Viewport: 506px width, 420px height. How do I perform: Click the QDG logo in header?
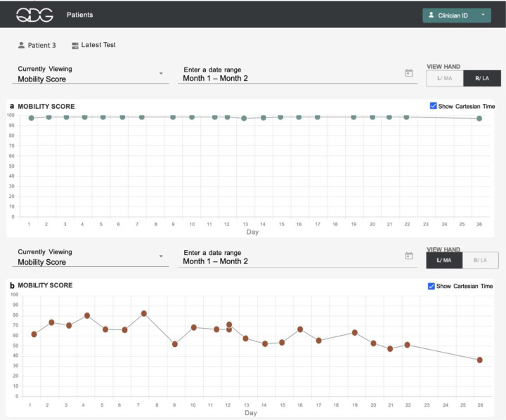point(34,15)
